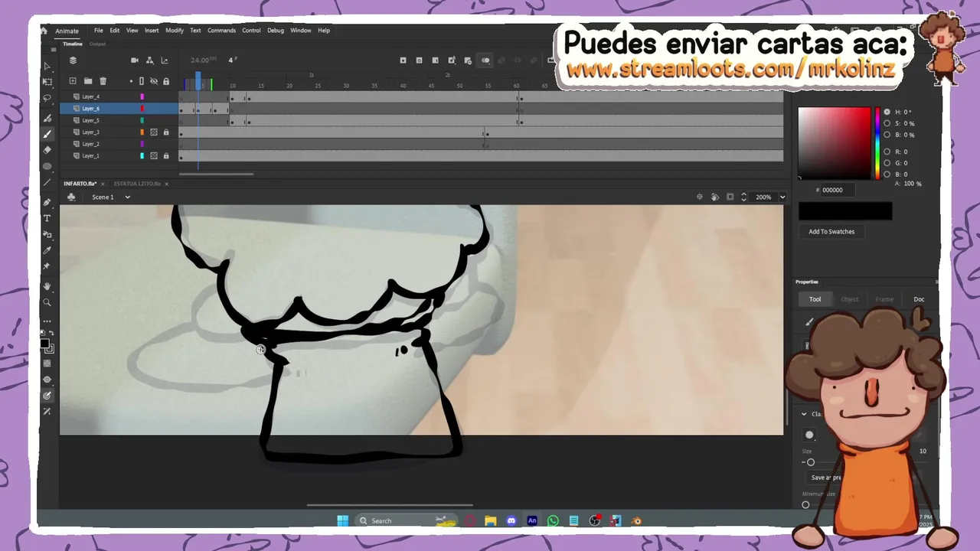Click the Layer_5 teal color swatch
The height and width of the screenshot is (551, 980).
(142, 120)
